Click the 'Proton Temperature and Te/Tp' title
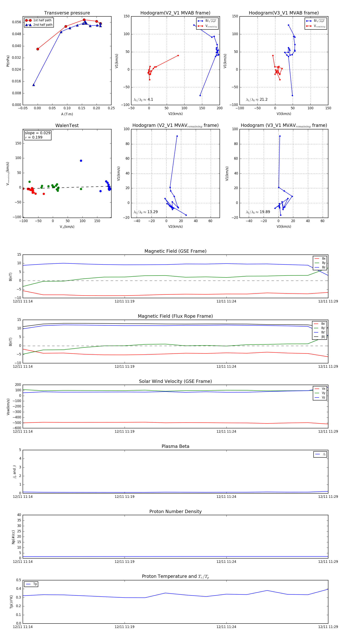The width and height of the screenshot is (351, 644). tap(175, 576)
